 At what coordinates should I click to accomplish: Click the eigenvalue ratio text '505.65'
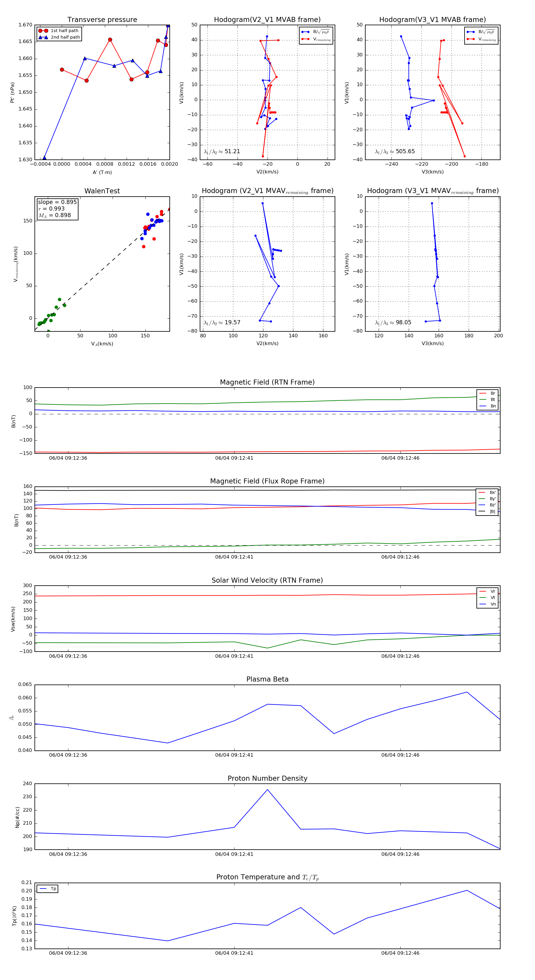tap(405, 151)
